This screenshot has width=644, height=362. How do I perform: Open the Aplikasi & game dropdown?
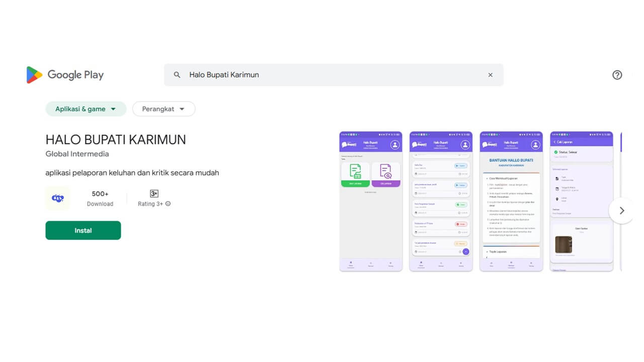(86, 109)
